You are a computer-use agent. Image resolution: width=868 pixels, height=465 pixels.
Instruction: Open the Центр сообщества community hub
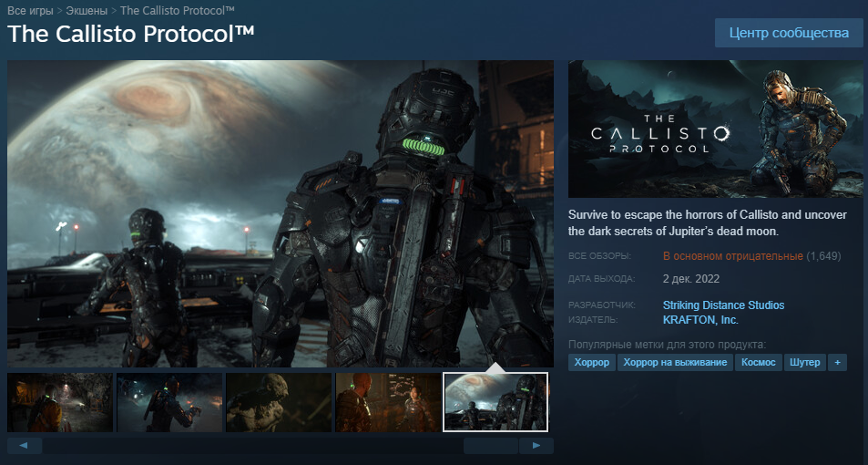(x=789, y=33)
